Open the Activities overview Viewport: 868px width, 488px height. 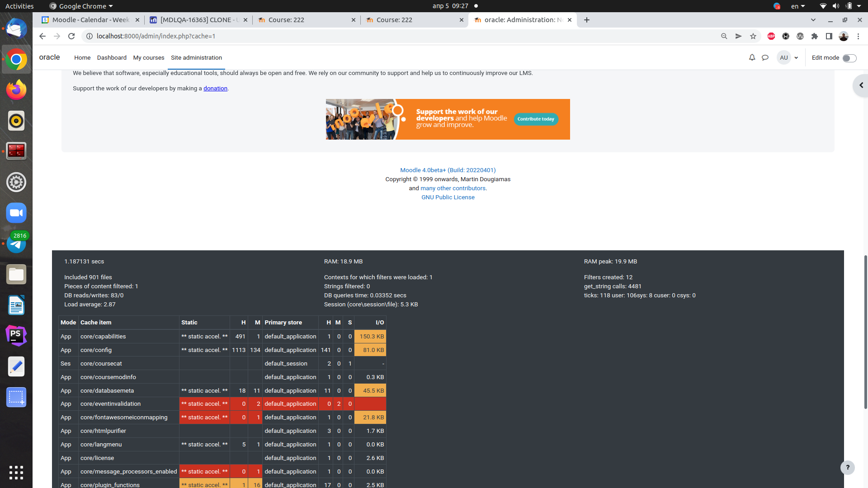(19, 6)
